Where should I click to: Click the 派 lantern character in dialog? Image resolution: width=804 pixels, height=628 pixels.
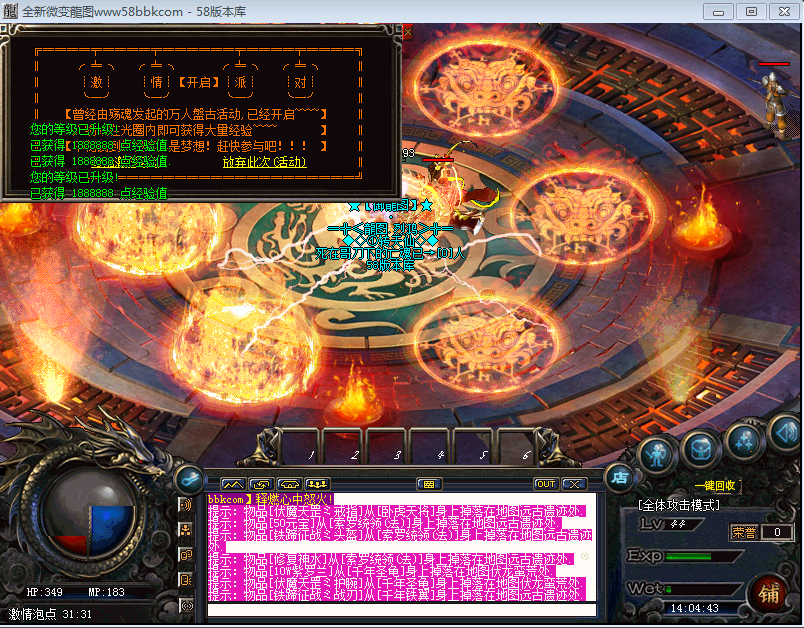[x=240, y=82]
